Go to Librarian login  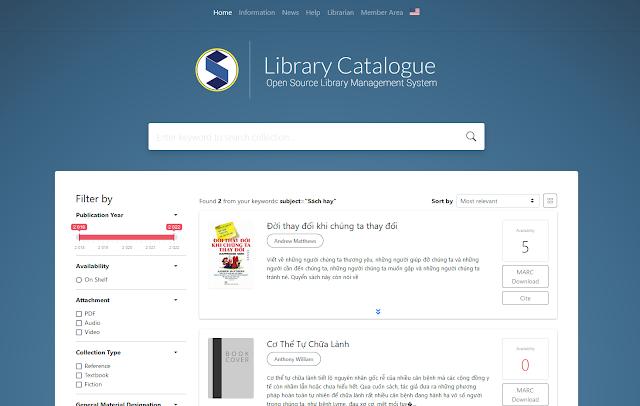coord(340,13)
